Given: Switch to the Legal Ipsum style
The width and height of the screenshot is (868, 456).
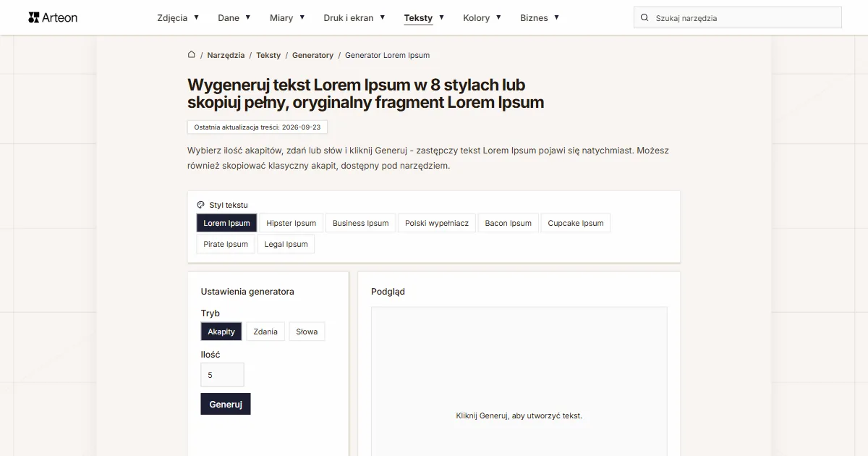Looking at the screenshot, I should pos(286,244).
